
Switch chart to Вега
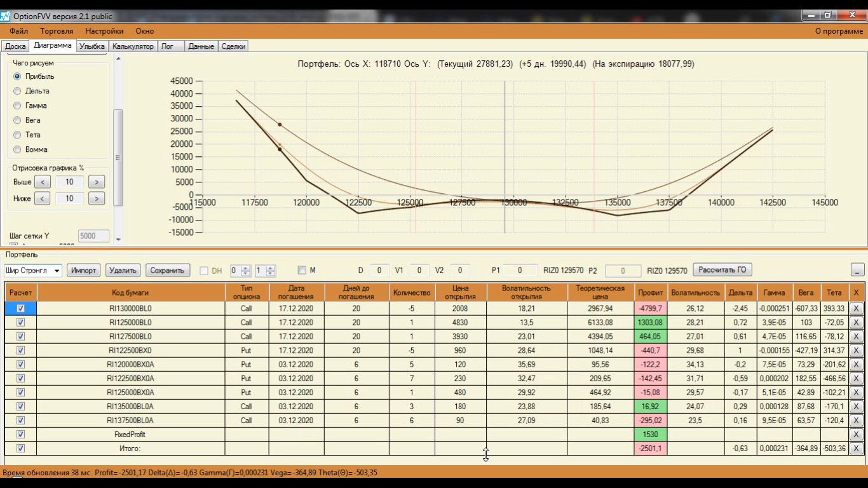tap(17, 120)
